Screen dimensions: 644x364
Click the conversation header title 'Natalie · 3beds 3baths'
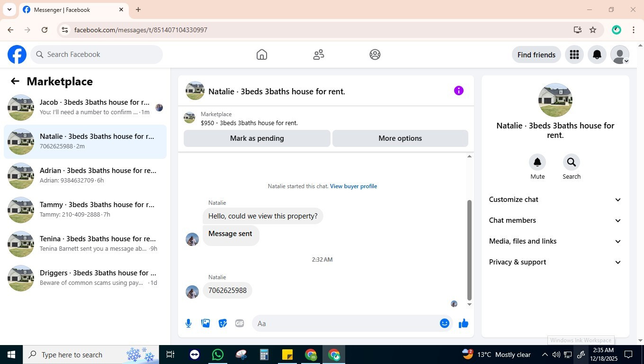click(x=277, y=91)
